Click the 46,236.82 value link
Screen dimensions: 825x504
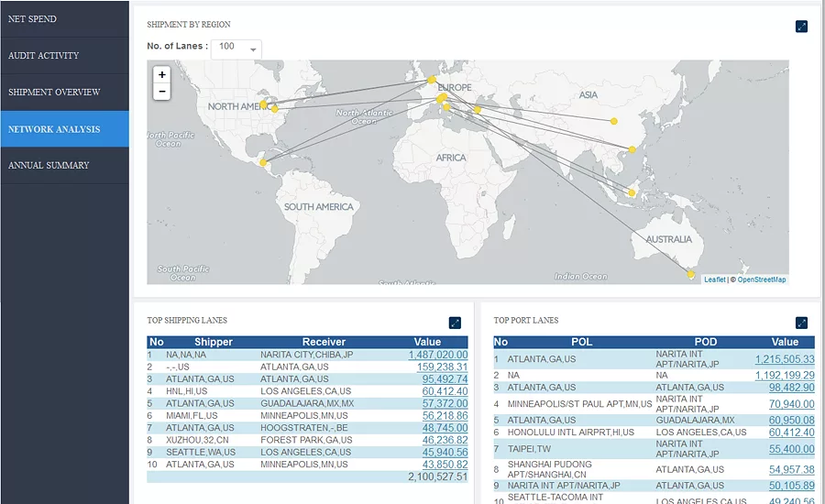point(445,441)
